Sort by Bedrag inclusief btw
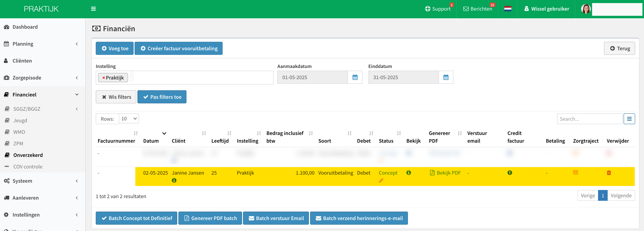 (x=311, y=133)
